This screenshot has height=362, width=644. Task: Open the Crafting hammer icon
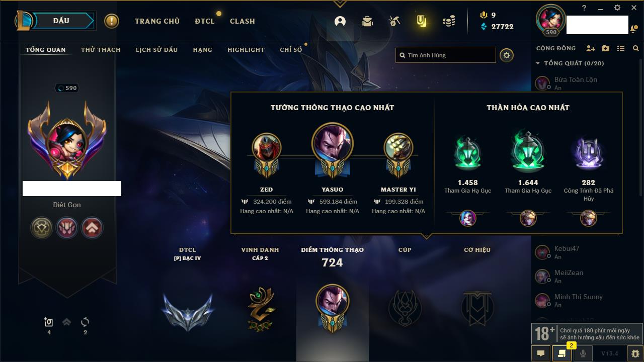point(394,21)
